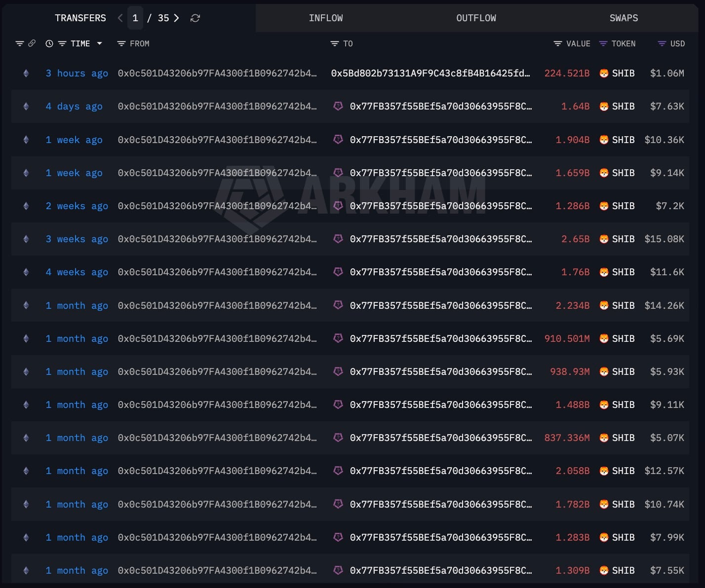
Task: Switch to the SWAPS tab
Action: pos(624,18)
